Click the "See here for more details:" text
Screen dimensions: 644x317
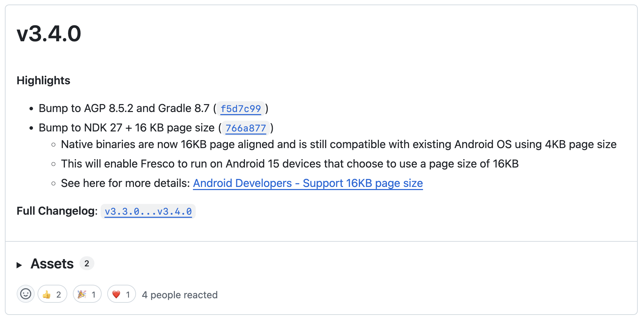point(125,183)
